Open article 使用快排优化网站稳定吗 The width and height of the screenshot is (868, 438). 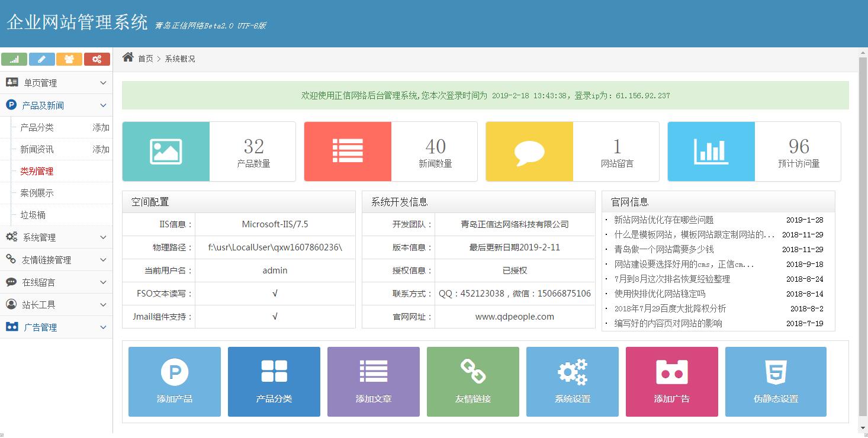point(660,294)
